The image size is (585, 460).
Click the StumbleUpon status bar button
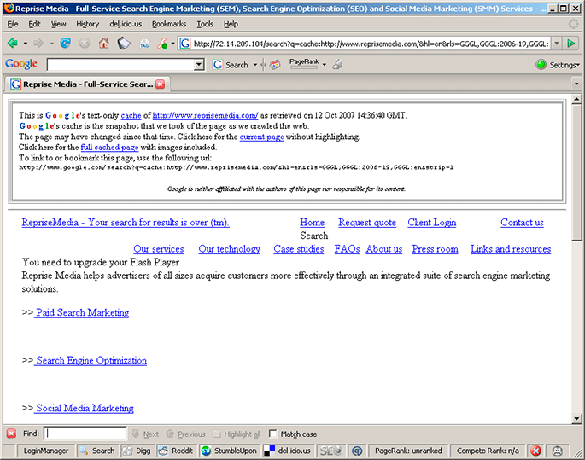point(229,451)
